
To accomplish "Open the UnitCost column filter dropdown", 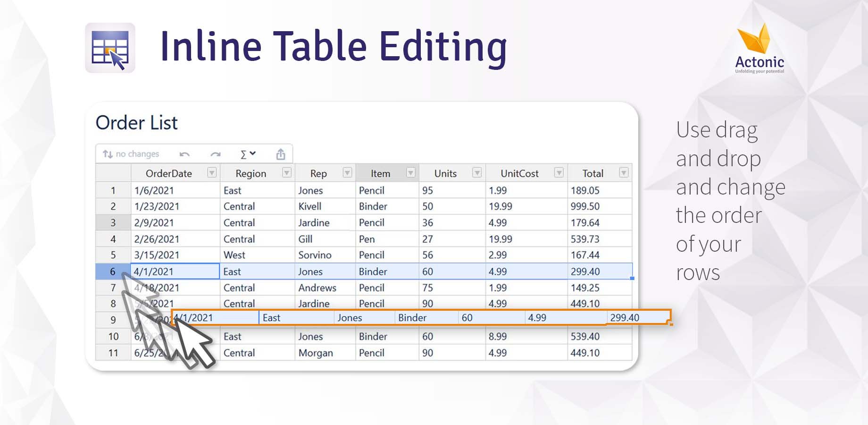I will click(x=559, y=173).
